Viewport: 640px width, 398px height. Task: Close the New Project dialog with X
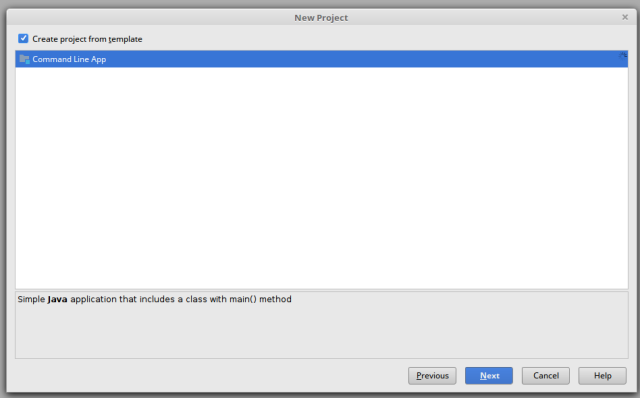(625, 17)
